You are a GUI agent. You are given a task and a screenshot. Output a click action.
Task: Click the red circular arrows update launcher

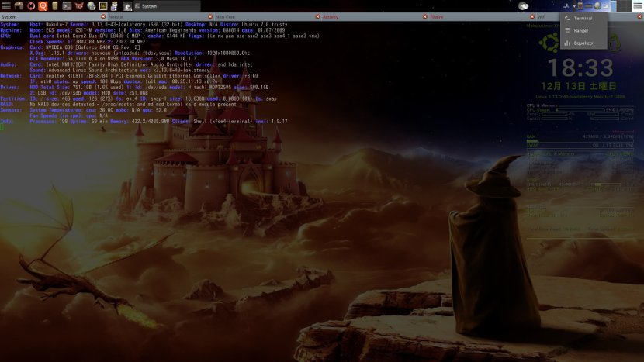tap(31, 5)
